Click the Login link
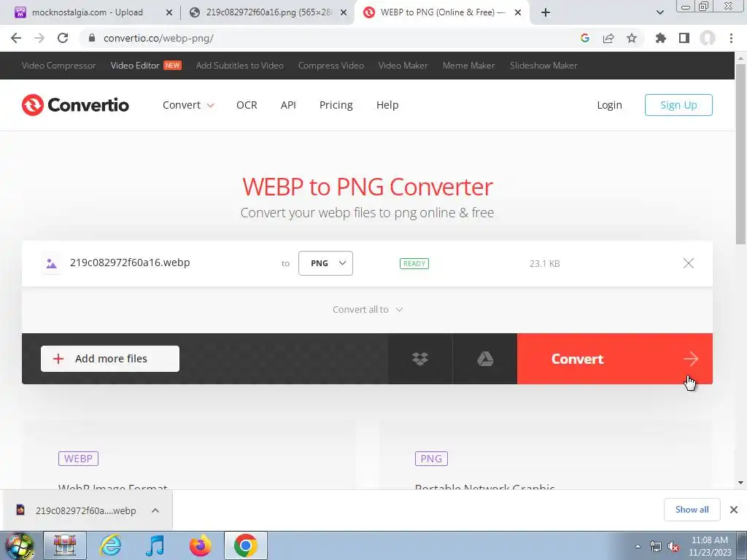This screenshot has height=560, width=747. 609,105
